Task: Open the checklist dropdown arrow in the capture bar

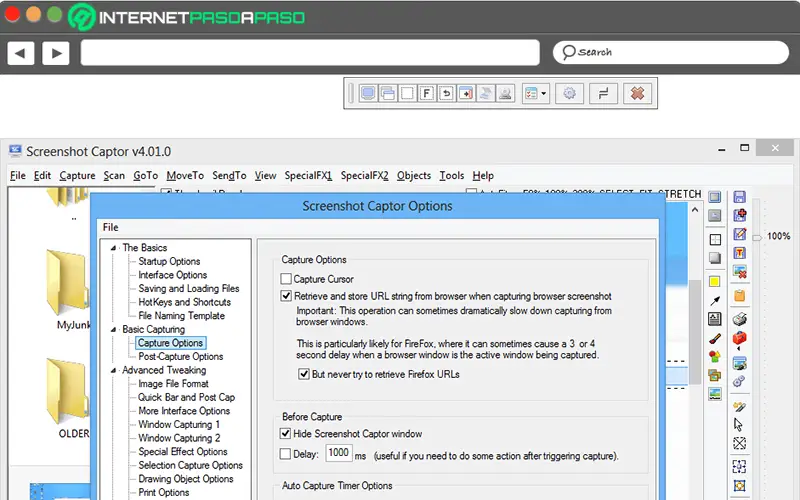Action: pos(544,94)
